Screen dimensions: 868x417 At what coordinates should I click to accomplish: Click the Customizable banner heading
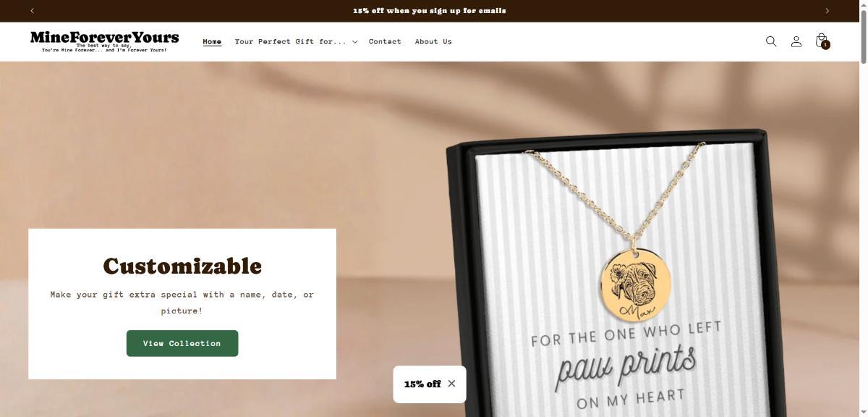point(182,266)
